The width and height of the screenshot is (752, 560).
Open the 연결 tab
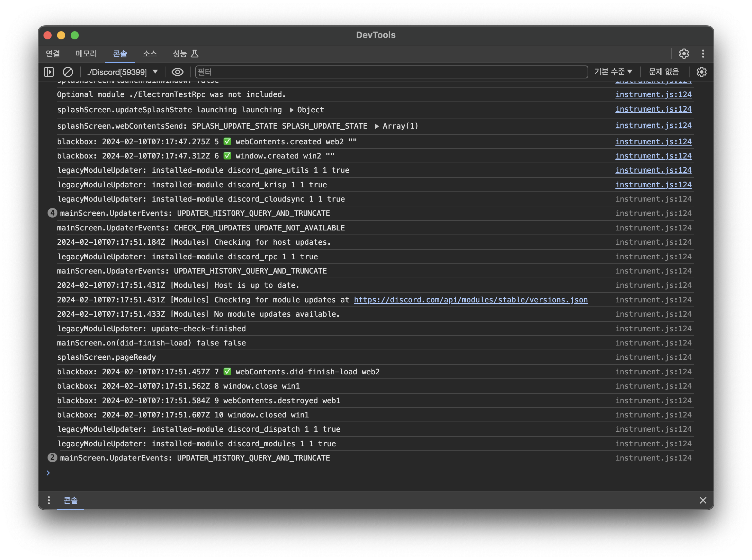tap(53, 54)
